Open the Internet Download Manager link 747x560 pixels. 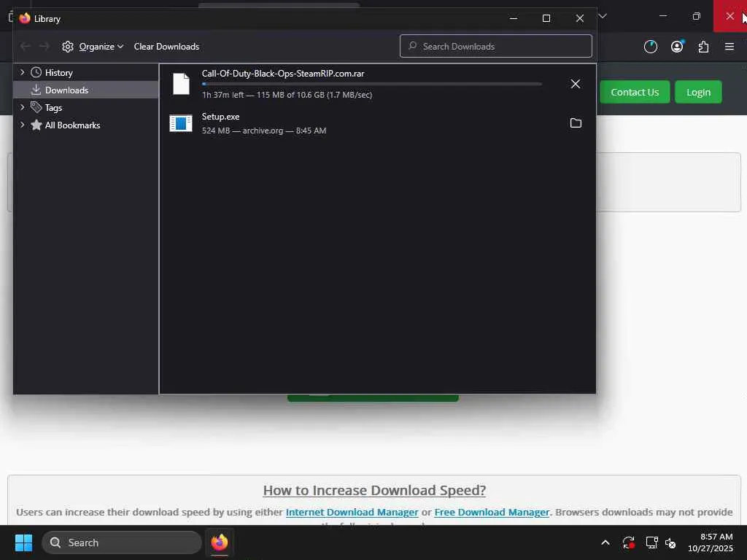352,512
